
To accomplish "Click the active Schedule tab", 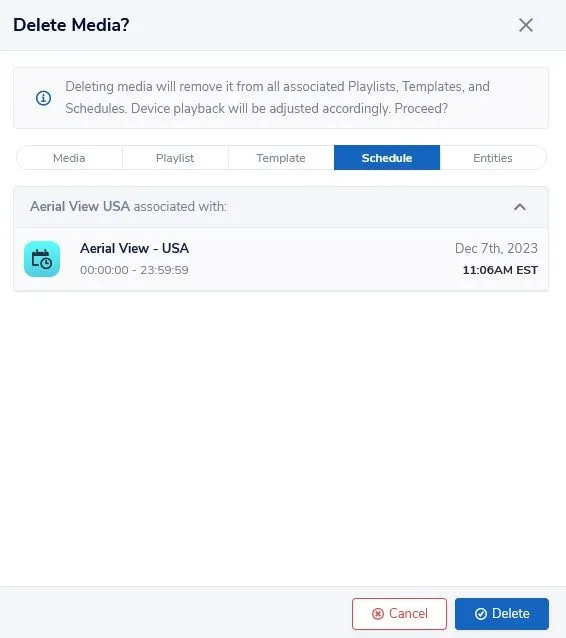I will pyautogui.click(x=387, y=157).
